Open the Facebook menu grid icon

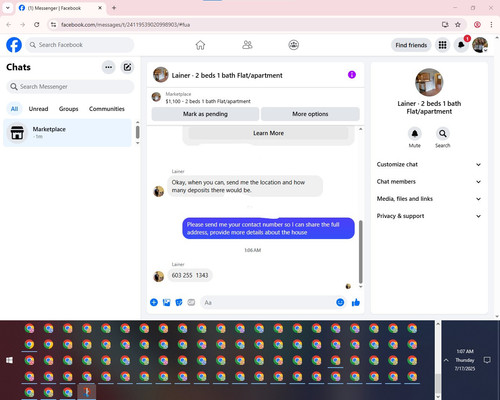[x=442, y=45]
